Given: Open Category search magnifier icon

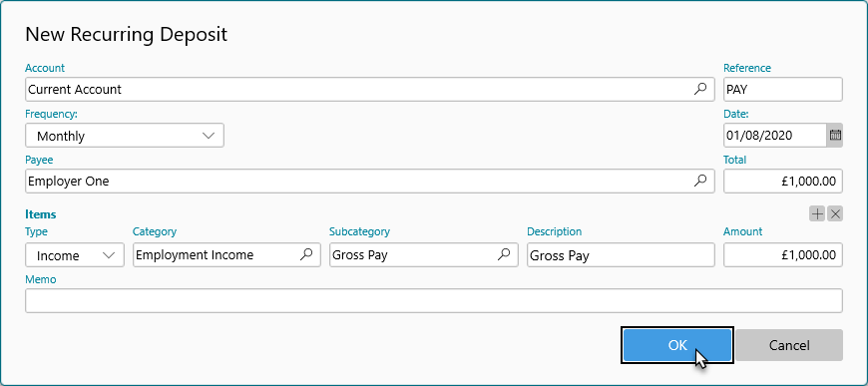Looking at the screenshot, I should (x=306, y=254).
